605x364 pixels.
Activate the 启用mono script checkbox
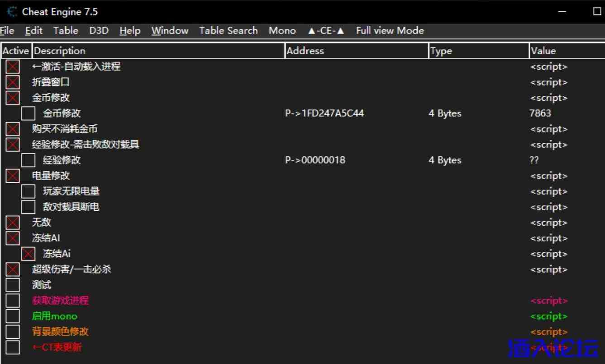(x=13, y=316)
